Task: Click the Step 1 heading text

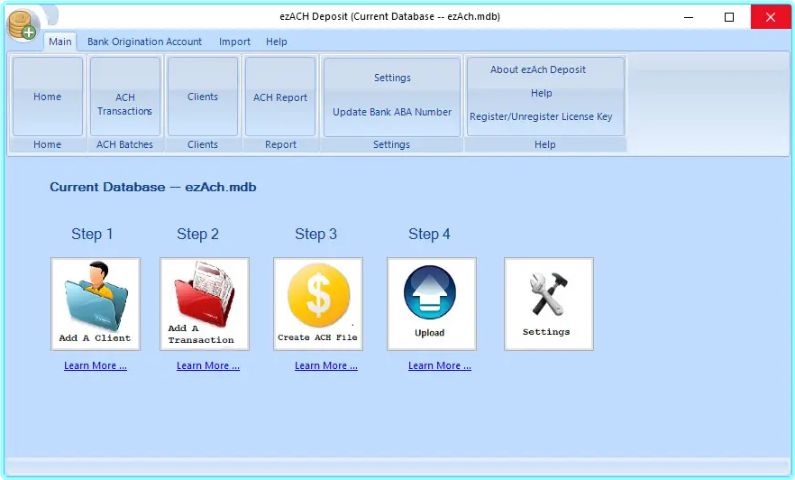Action: click(x=92, y=234)
